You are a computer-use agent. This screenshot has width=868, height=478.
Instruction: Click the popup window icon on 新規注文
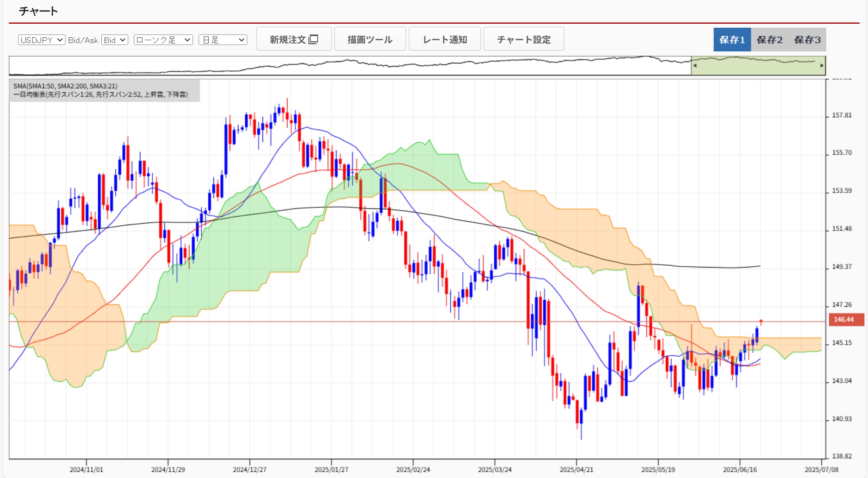point(314,39)
